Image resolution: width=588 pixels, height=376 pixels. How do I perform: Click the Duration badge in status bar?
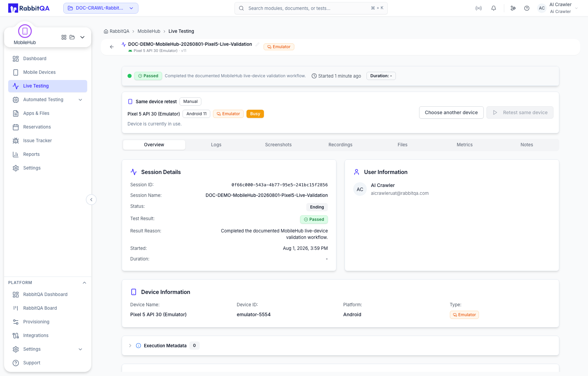381,76
